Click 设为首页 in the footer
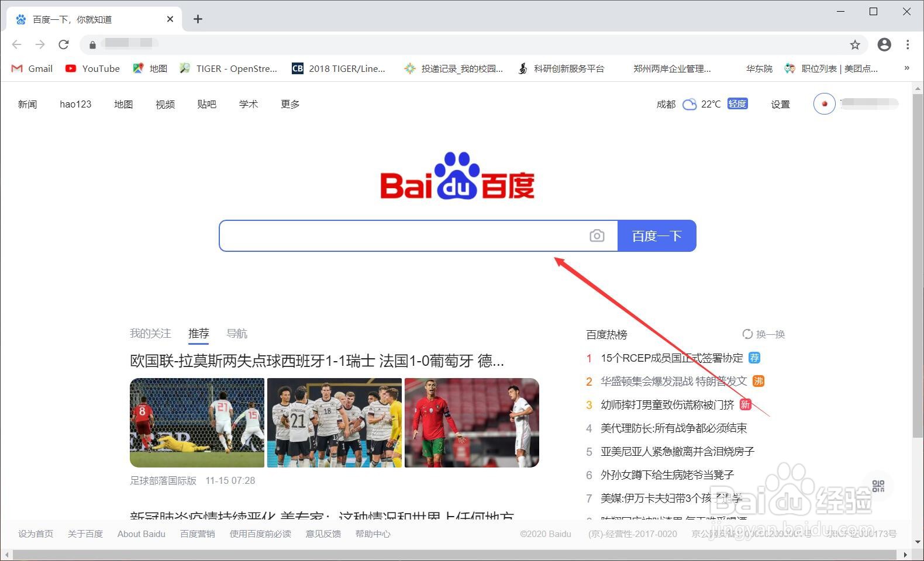The width and height of the screenshot is (924, 561). [x=36, y=534]
